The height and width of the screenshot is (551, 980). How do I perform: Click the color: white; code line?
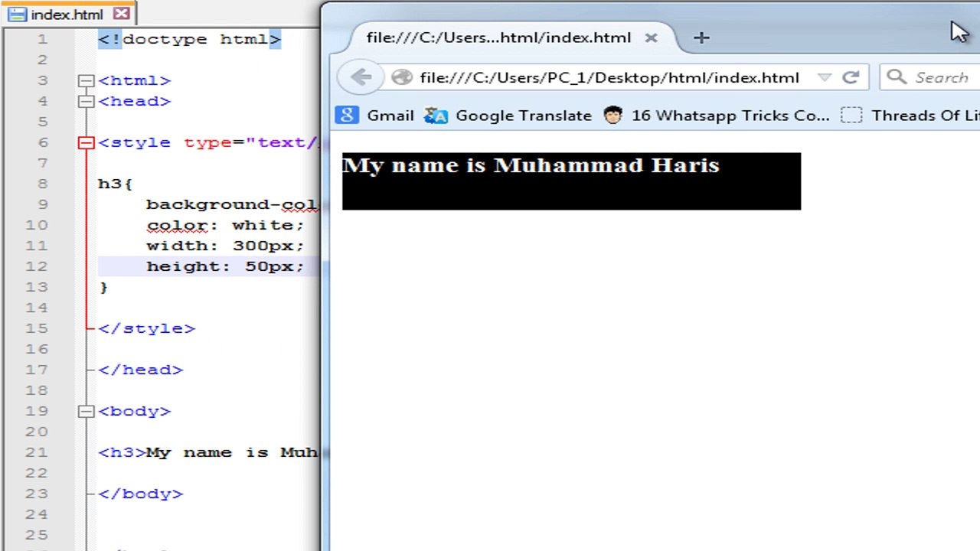click(x=225, y=225)
